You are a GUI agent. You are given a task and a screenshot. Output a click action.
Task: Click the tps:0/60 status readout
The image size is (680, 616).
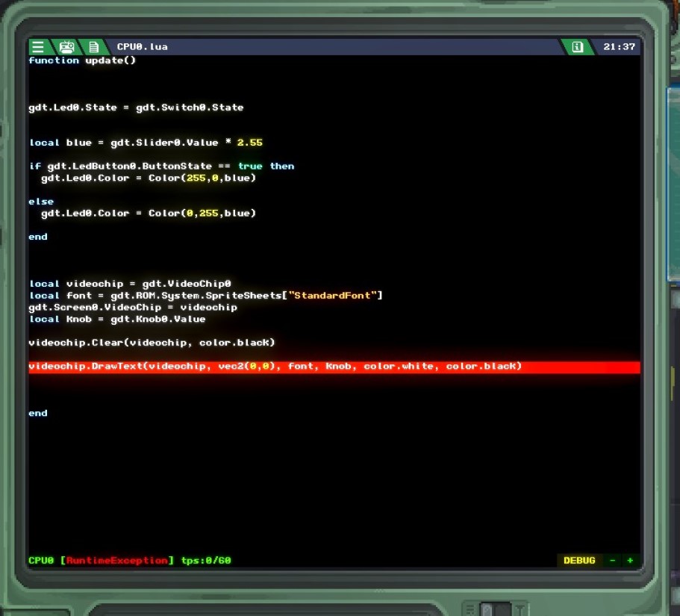click(x=206, y=560)
